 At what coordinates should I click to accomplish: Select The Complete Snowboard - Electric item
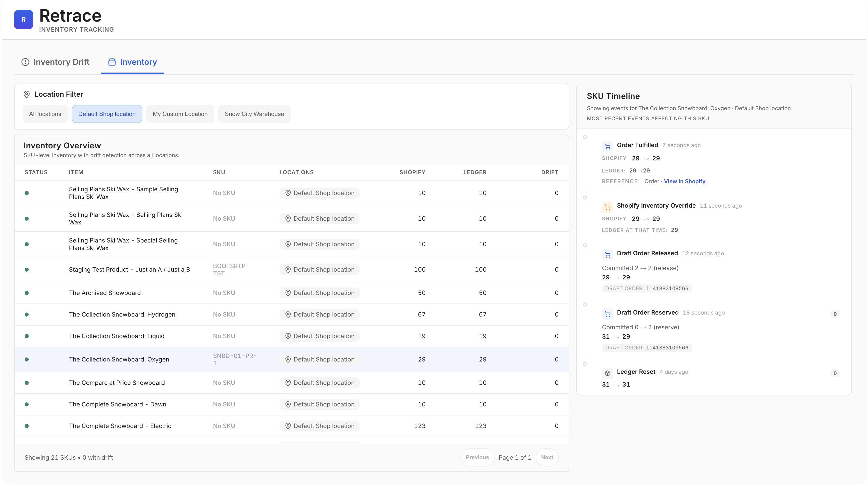pyautogui.click(x=120, y=426)
